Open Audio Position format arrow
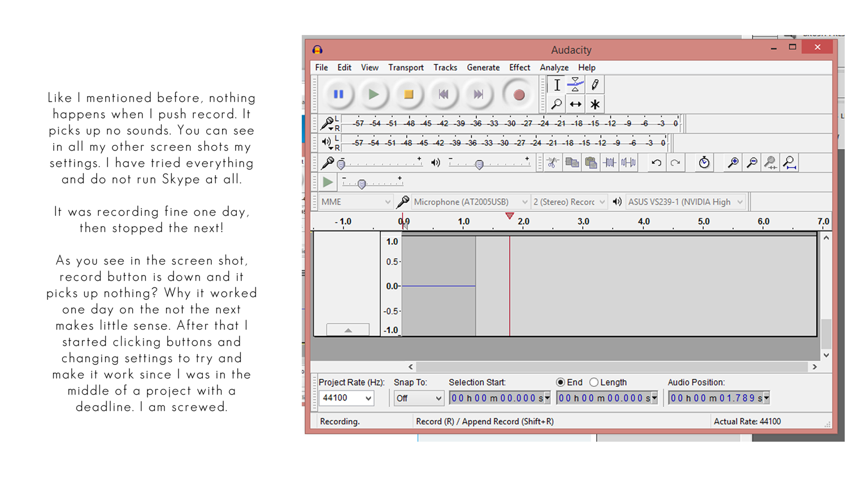 pos(766,398)
